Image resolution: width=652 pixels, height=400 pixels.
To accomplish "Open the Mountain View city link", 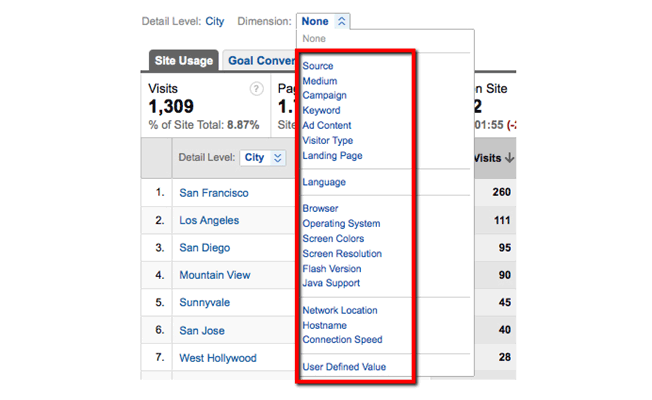I will point(215,275).
